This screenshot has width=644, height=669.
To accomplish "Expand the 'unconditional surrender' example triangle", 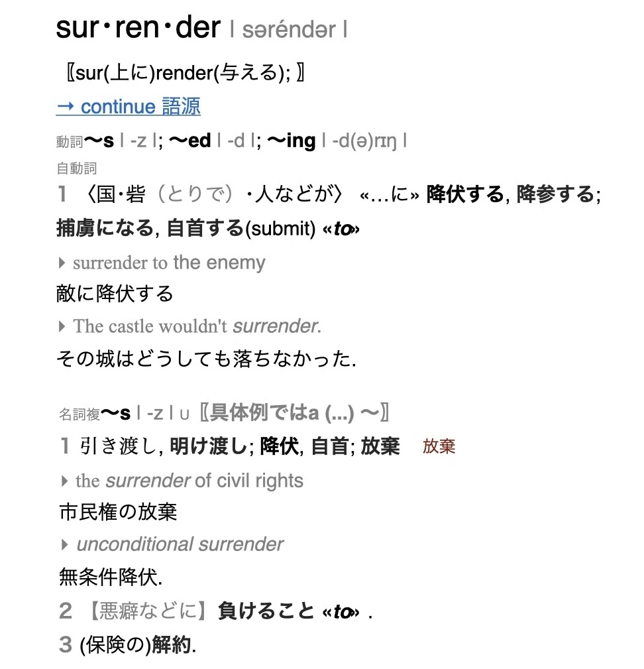I will tap(64, 544).
